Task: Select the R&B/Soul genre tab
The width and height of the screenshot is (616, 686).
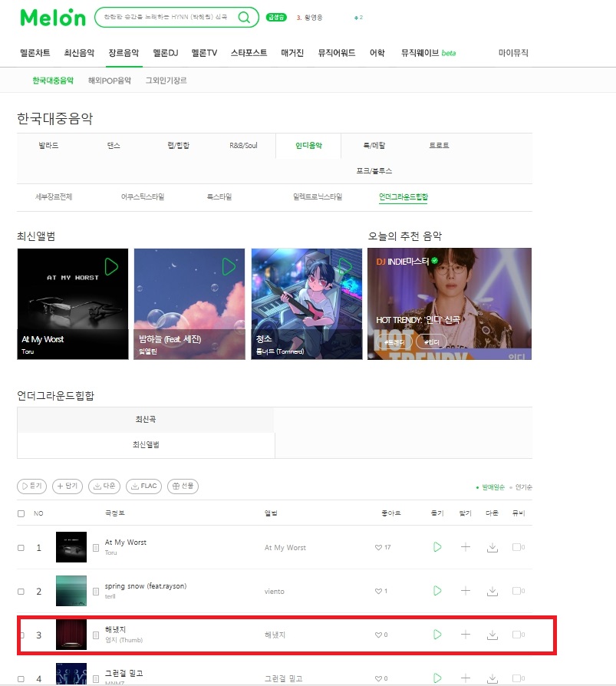Action: pyautogui.click(x=243, y=146)
